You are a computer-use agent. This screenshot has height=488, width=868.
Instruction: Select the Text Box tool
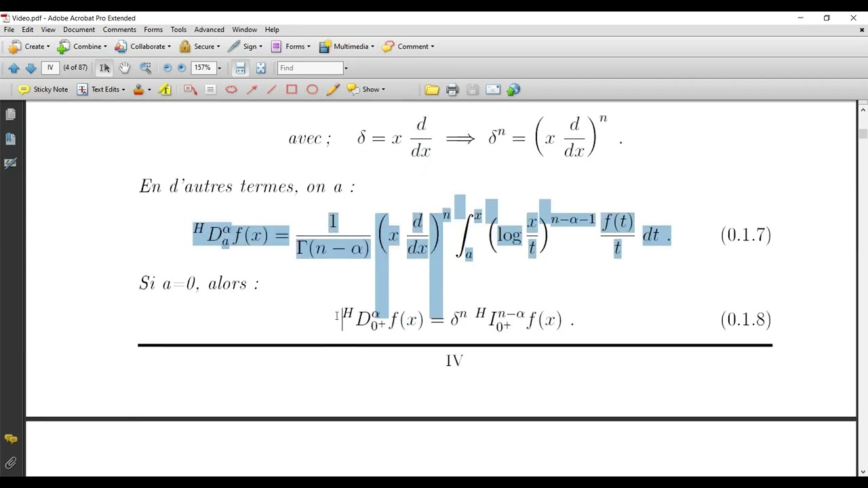[x=210, y=89]
